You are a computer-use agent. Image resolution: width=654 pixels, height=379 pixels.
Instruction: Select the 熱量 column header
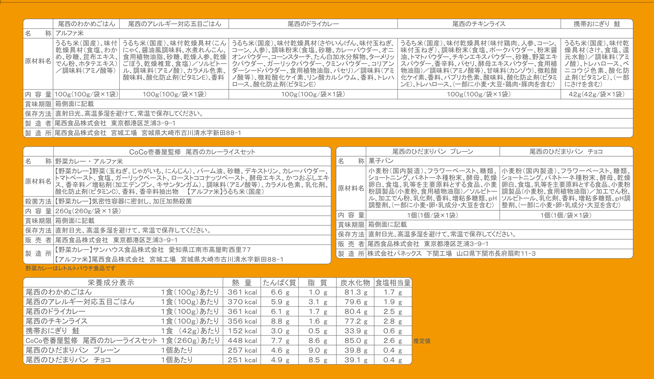242,283
